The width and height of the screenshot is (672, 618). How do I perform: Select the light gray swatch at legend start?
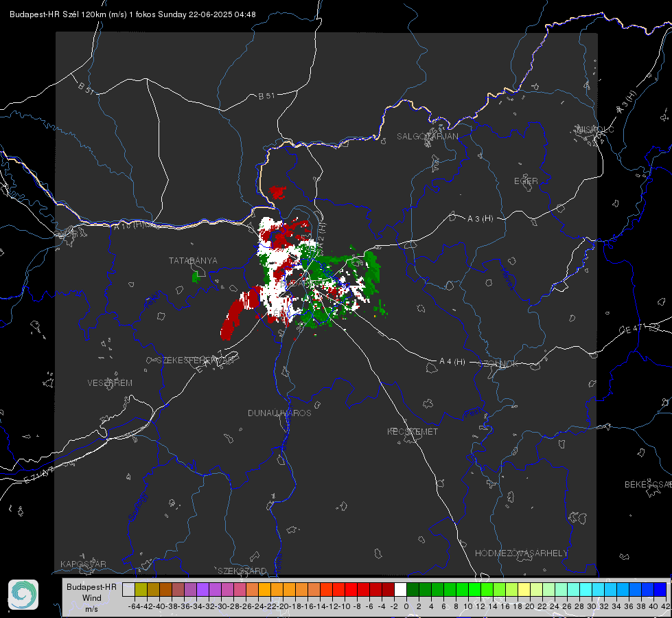(128, 589)
